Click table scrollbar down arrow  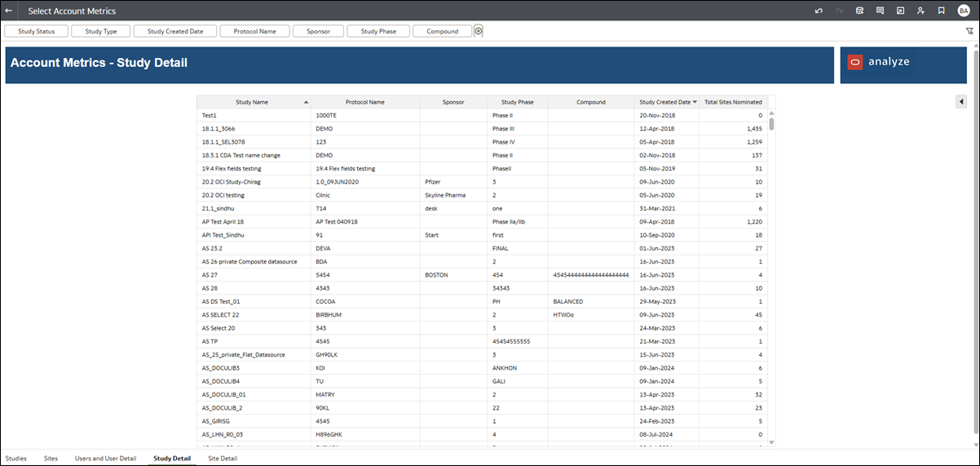pos(772,442)
